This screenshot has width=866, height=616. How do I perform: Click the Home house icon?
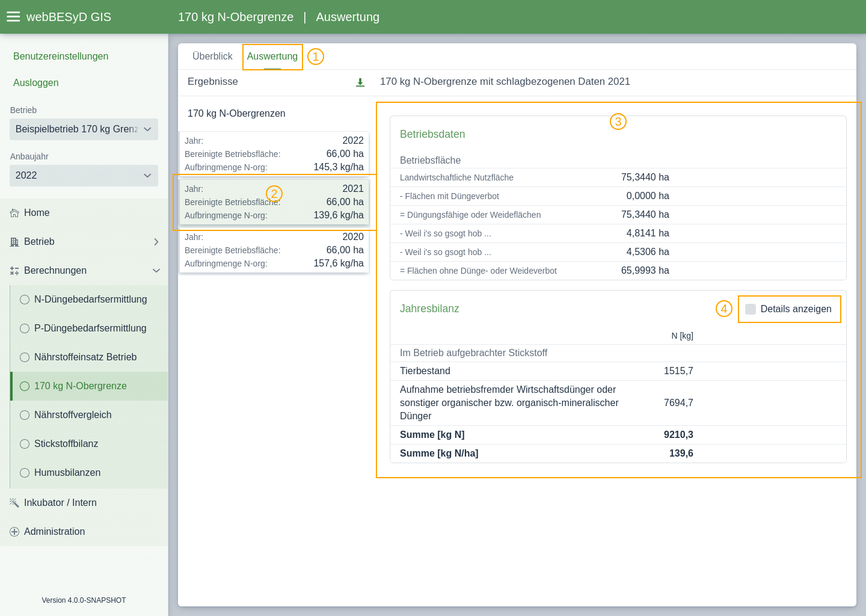click(x=14, y=213)
